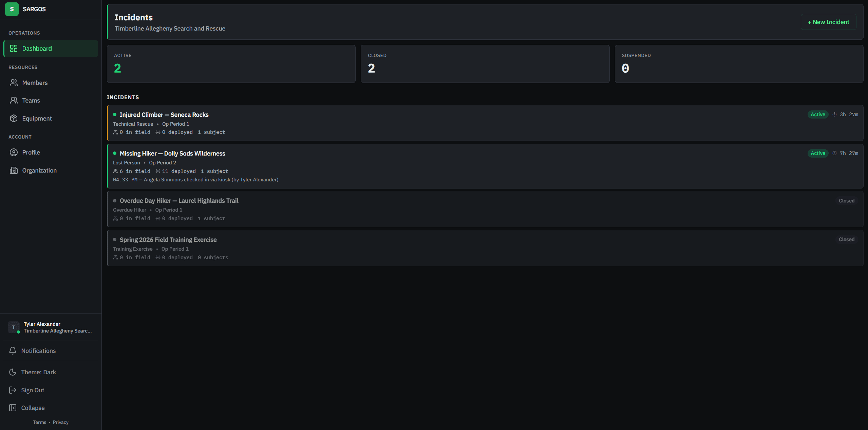
Task: Open the Dashboard menu item
Action: pyautogui.click(x=51, y=49)
